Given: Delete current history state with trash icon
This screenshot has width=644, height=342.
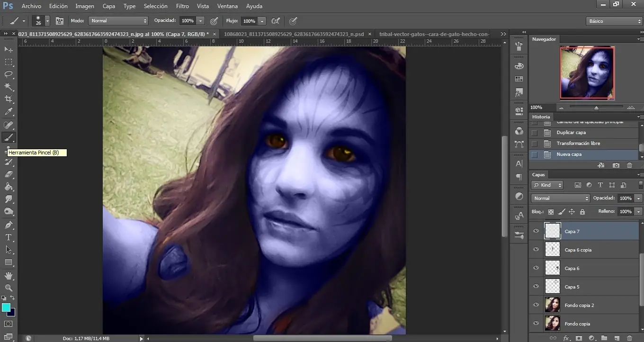Looking at the screenshot, I should pos(629,165).
